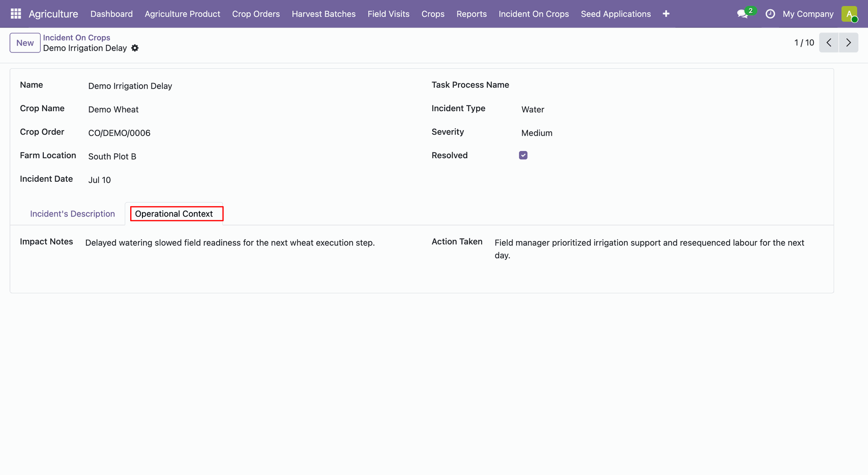Click the Impact Notes text
The height and width of the screenshot is (475, 868).
tap(230, 243)
